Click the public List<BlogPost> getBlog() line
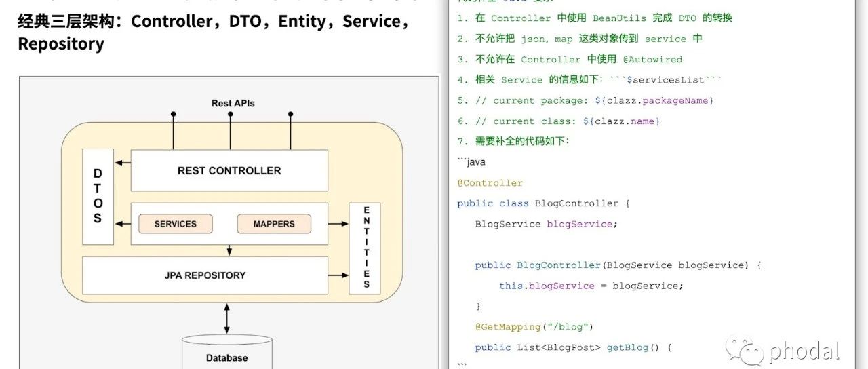 click(573, 347)
